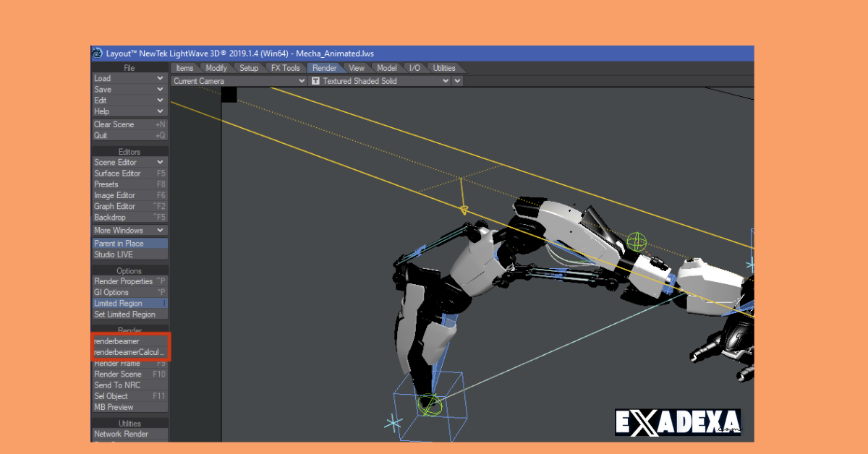This screenshot has width=868, height=454.
Task: Select the Model tab
Action: coord(387,67)
